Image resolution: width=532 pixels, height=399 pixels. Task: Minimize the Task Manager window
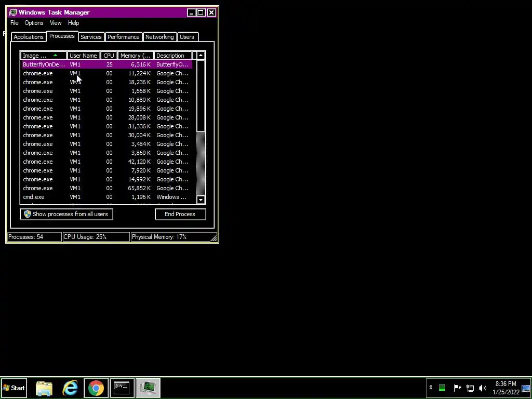click(191, 12)
